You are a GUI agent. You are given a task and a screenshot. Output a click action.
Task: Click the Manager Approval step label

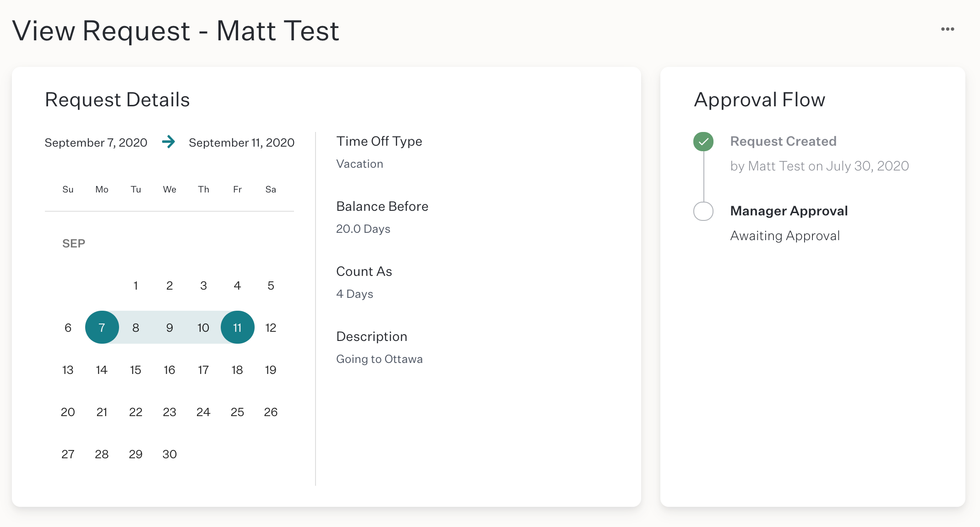789,211
